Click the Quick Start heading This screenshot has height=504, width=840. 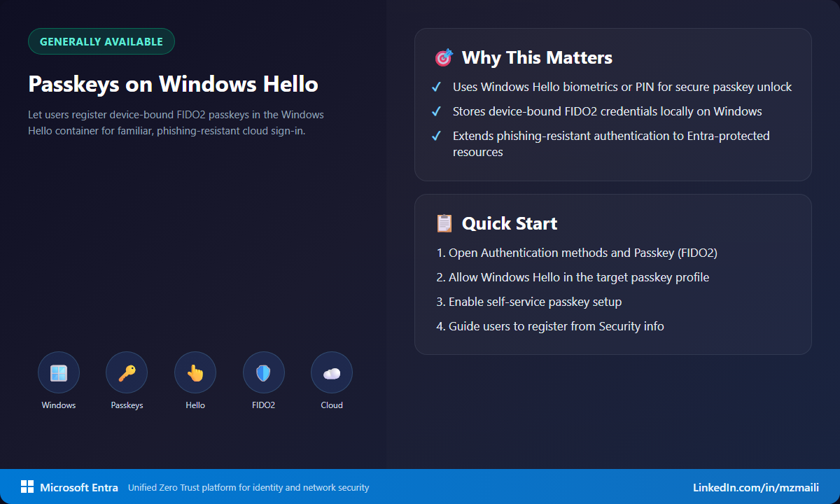click(x=510, y=223)
